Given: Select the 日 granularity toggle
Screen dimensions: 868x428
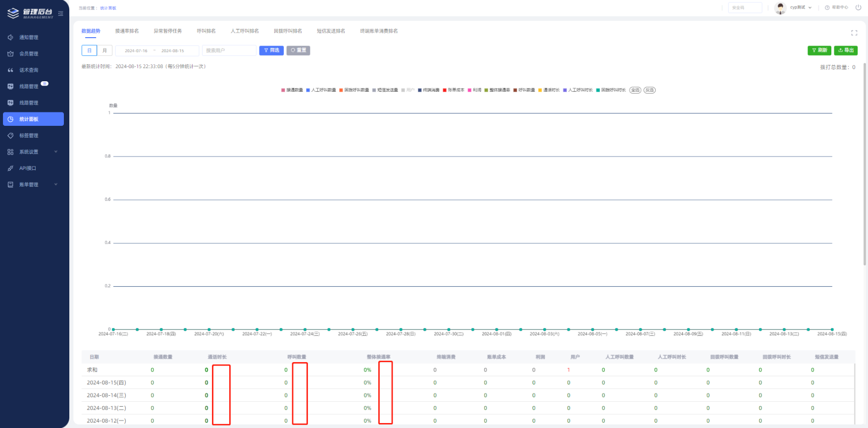Looking at the screenshot, I should pyautogui.click(x=89, y=51).
